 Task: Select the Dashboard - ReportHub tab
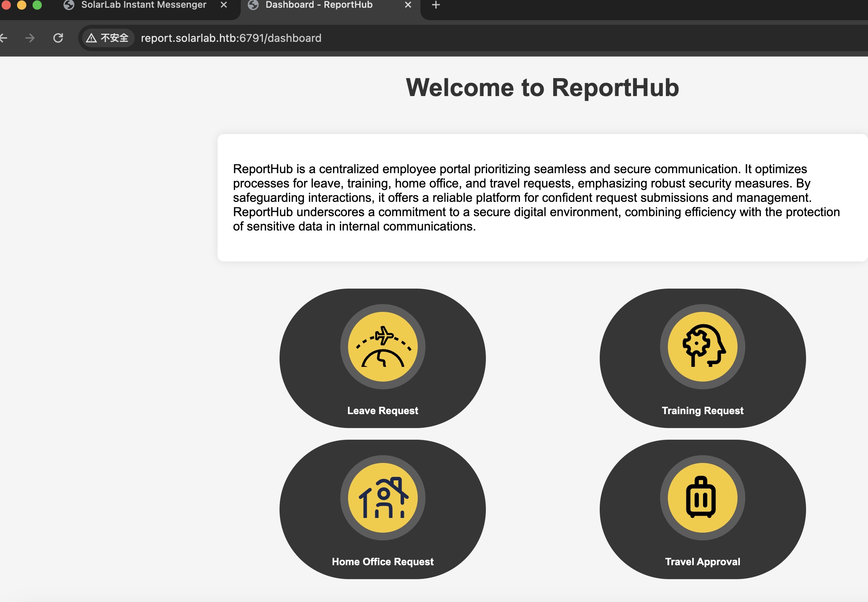point(319,5)
